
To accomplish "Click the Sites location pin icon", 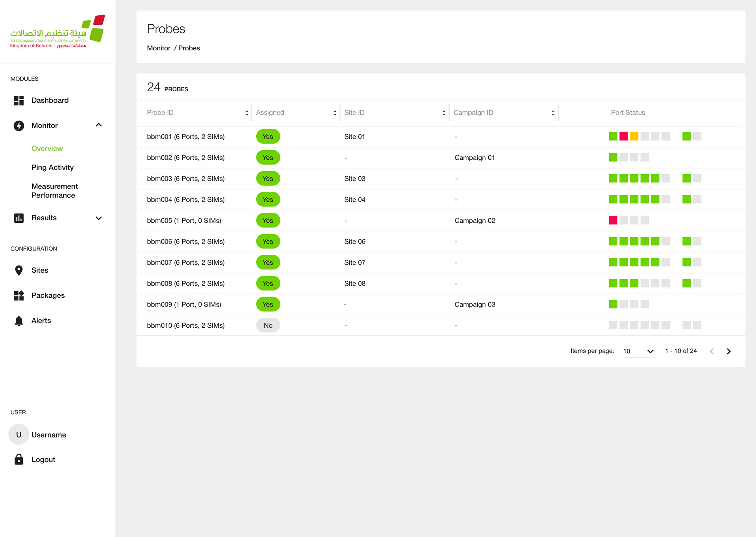I will point(19,270).
